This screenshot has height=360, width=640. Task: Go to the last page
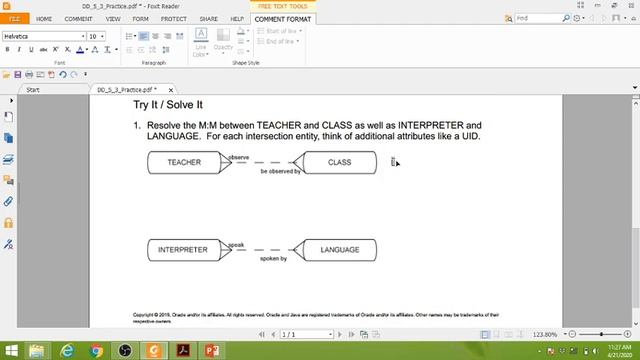tap(351, 334)
